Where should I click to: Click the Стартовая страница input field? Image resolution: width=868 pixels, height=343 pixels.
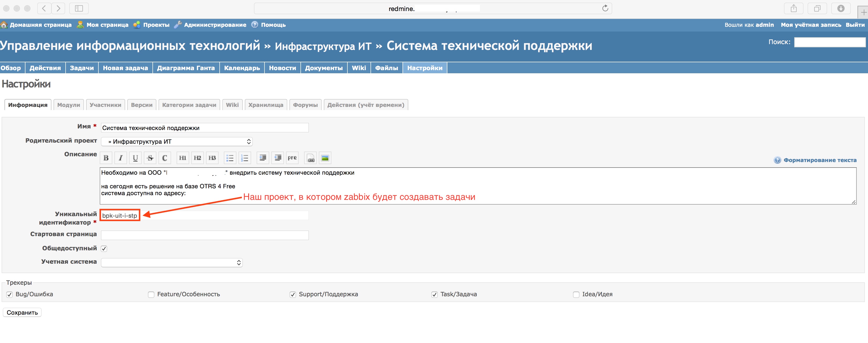pyautogui.click(x=204, y=235)
